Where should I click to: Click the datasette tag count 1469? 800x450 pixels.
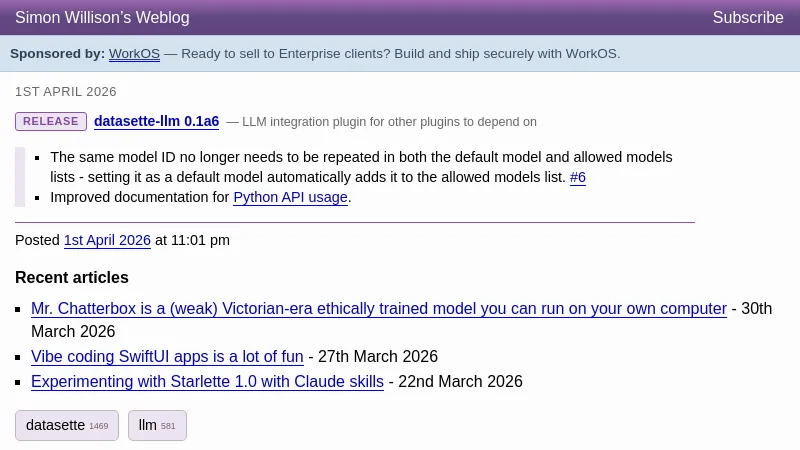(x=98, y=427)
